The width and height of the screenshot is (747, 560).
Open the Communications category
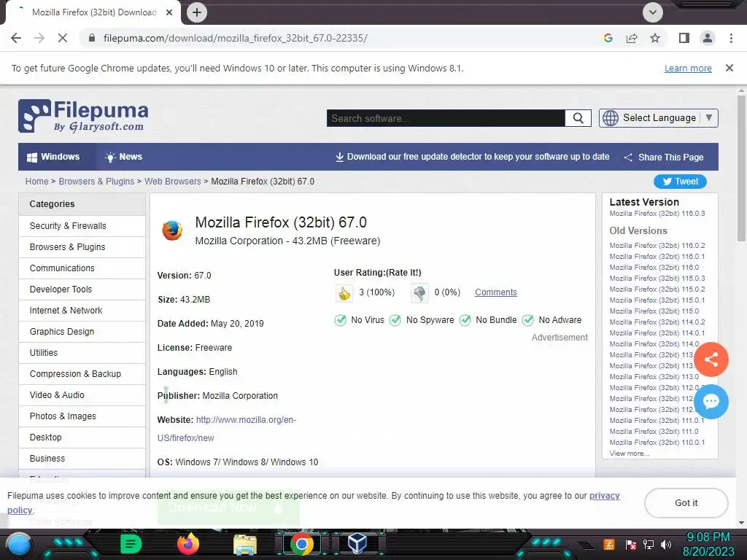(x=82, y=268)
